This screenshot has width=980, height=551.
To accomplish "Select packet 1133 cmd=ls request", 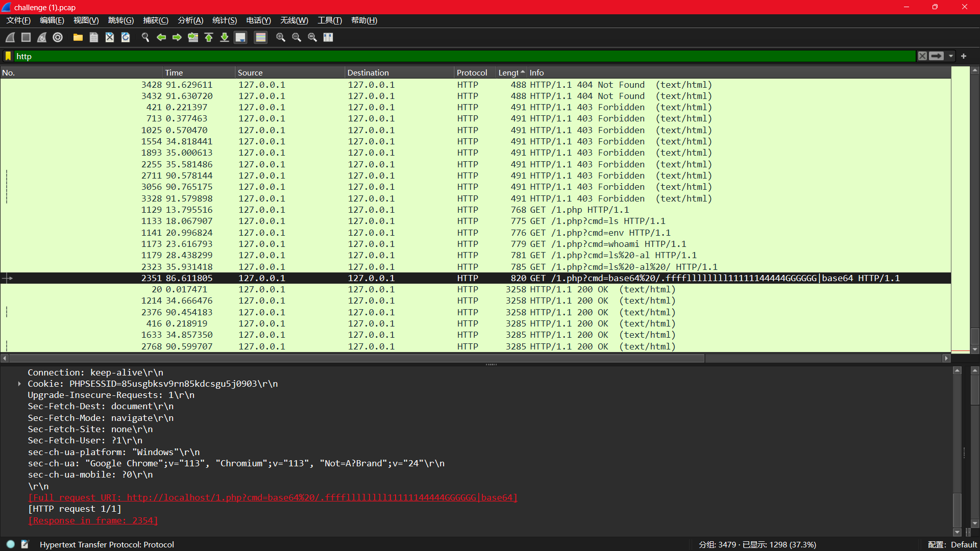I will [x=475, y=221].
